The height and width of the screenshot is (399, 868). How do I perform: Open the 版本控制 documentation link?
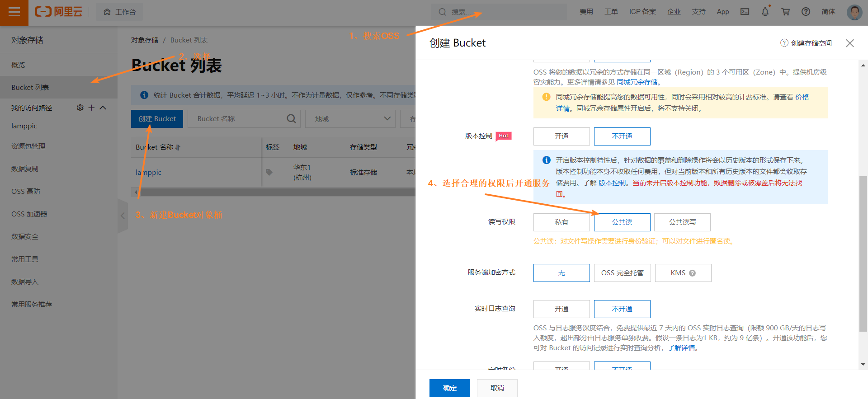[x=612, y=183]
